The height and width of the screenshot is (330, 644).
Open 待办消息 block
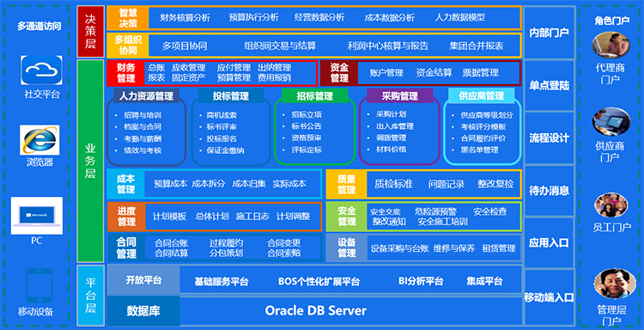(550, 190)
